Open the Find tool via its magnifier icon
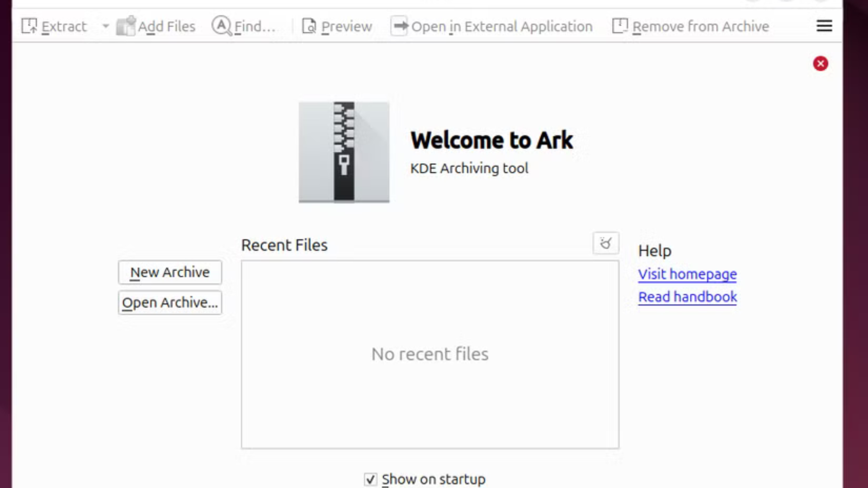868x488 pixels. [221, 26]
